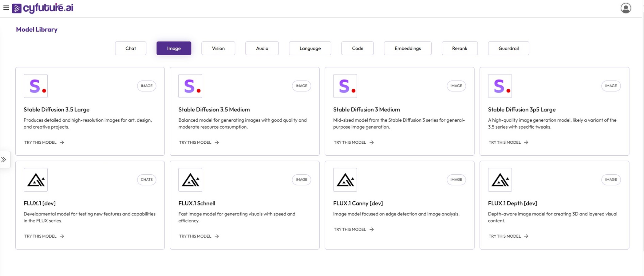Try the FLUX.1 Canny [dev] model
This screenshot has width=644, height=276.
coord(354,230)
